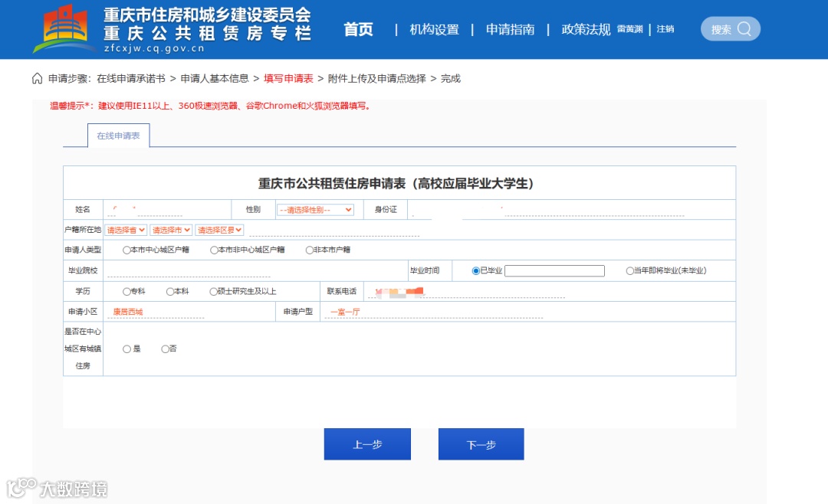
Task: Open the 请选择性别 gender dropdown
Action: pos(315,210)
